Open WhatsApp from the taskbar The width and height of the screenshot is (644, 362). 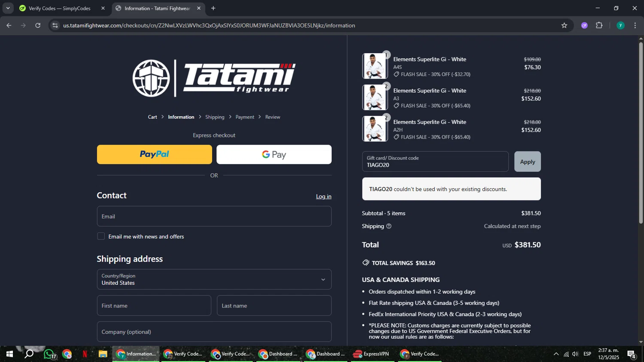49,354
